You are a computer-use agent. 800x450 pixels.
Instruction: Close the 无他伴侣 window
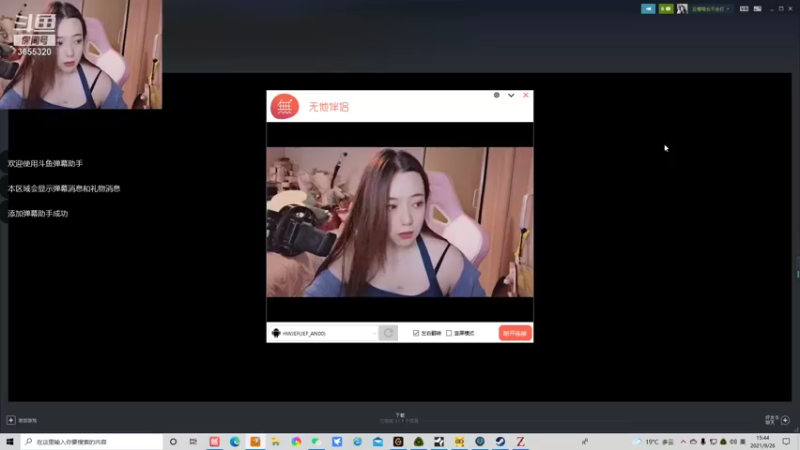coord(526,95)
